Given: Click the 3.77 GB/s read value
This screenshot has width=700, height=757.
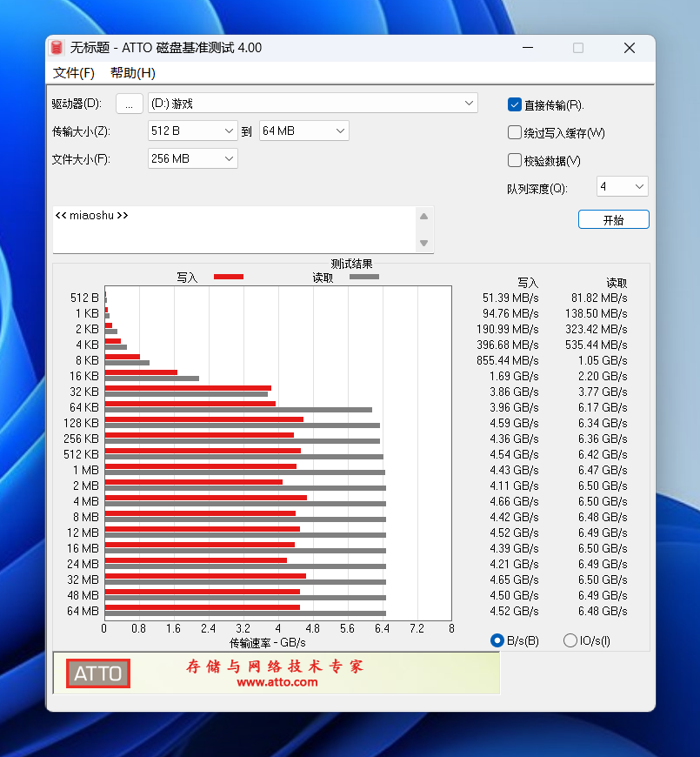Looking at the screenshot, I should [x=603, y=392].
